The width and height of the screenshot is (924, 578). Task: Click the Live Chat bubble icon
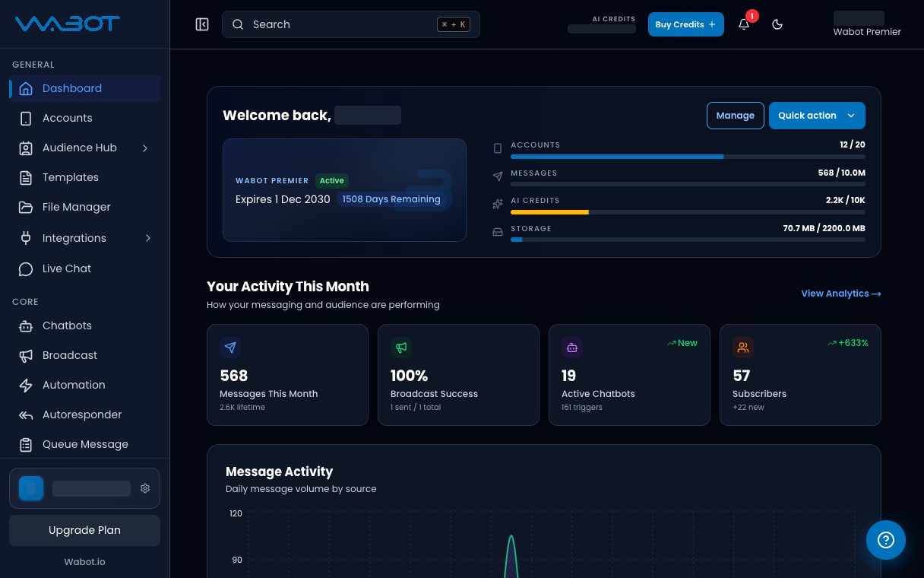(26, 268)
